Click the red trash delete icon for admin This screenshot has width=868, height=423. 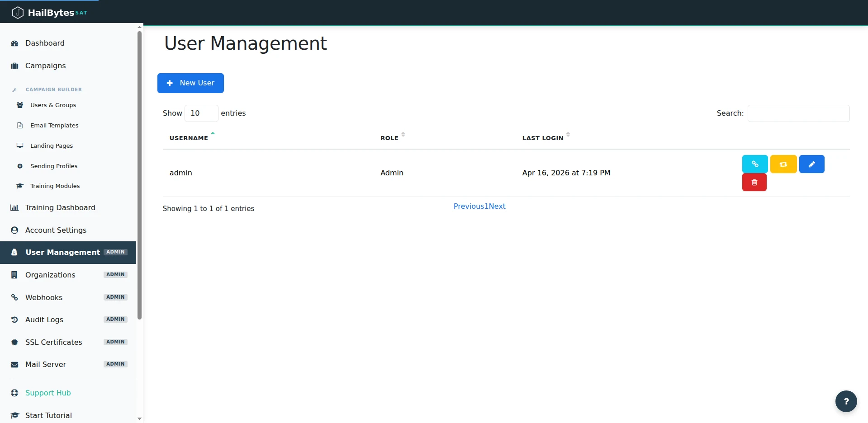point(754,182)
